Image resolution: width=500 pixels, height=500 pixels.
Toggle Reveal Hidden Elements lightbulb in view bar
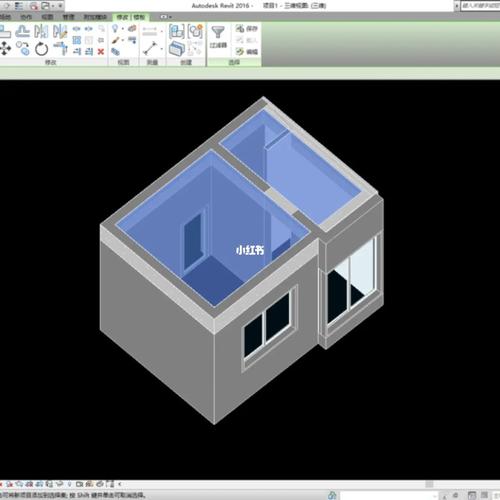tap(69, 484)
